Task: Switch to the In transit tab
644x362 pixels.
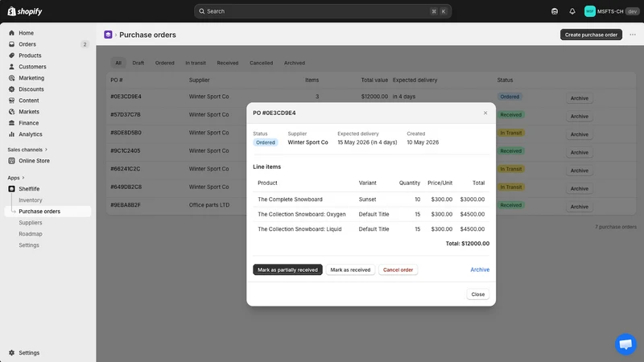Action: click(x=196, y=63)
